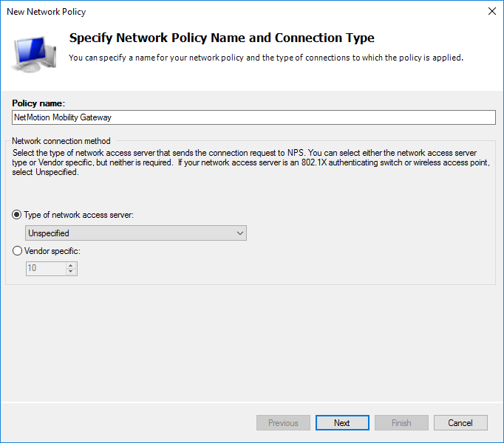Click the 'Specify Network Policy Name and Connection Type' heading

click(221, 38)
